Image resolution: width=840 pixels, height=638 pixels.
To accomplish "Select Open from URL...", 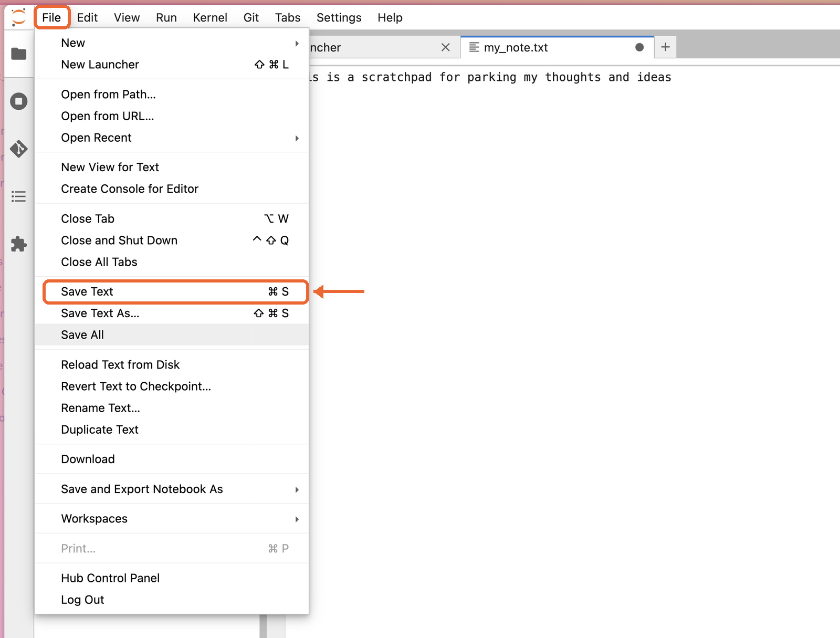I will [x=172, y=116].
